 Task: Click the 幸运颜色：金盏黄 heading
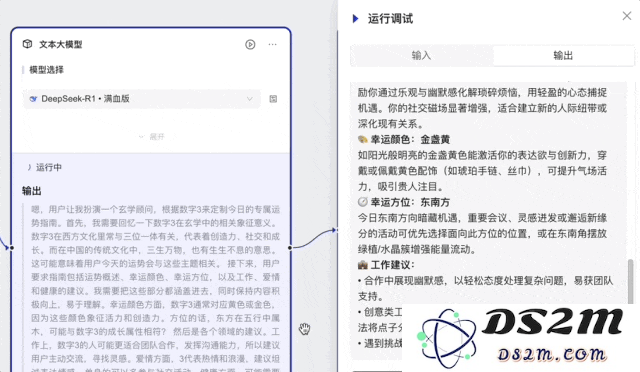point(410,140)
